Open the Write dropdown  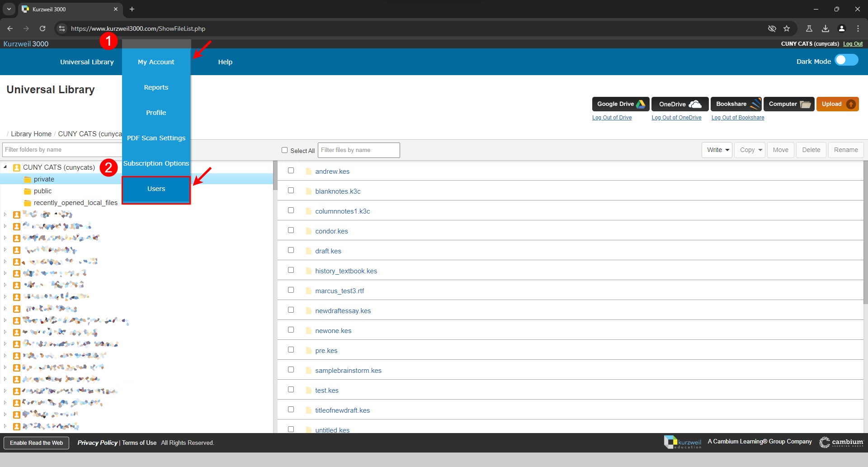tap(717, 150)
